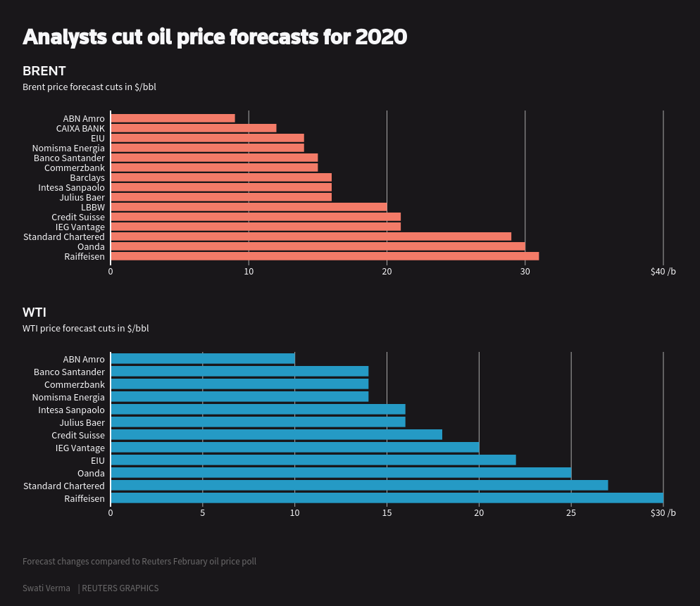
Task: Select the IEG Vantage bar in WTI chart
Action: (294, 448)
